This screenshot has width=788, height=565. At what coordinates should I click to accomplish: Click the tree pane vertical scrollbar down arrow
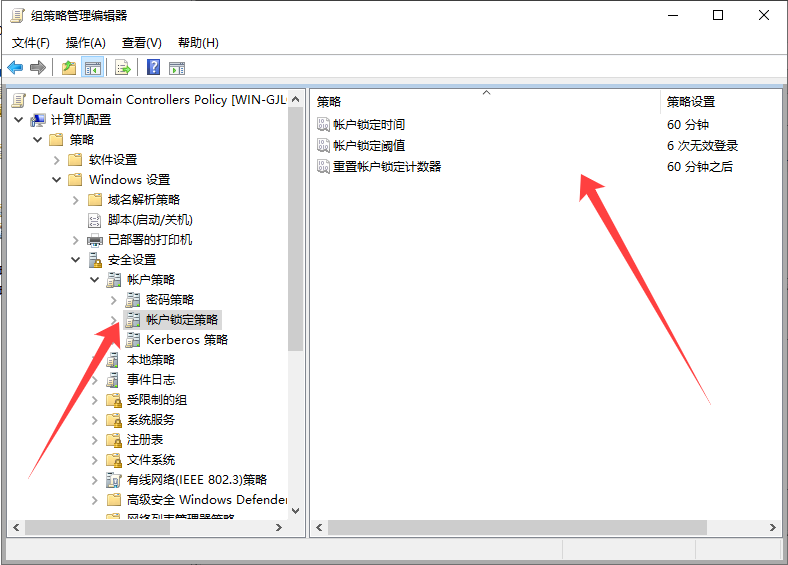[x=295, y=510]
